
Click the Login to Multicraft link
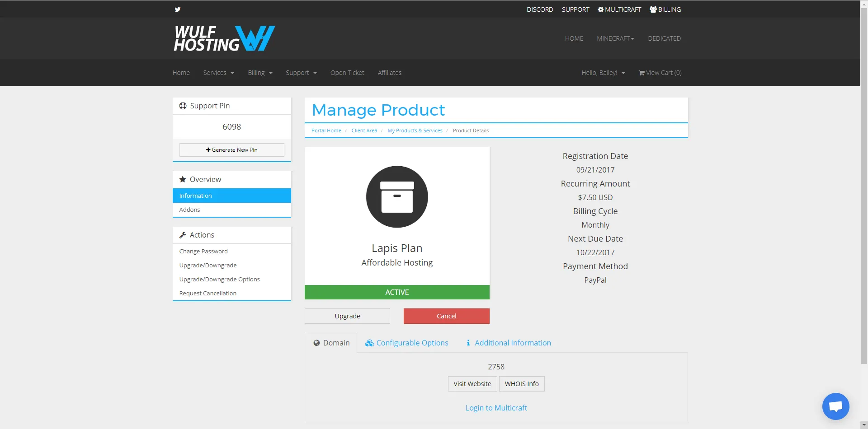[496, 408]
